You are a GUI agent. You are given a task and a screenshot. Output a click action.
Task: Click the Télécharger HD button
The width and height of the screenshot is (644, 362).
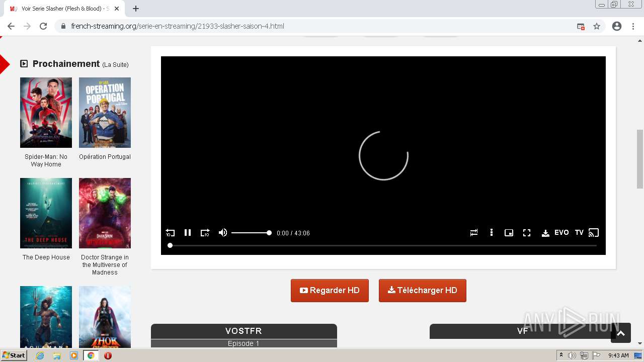pos(423,291)
